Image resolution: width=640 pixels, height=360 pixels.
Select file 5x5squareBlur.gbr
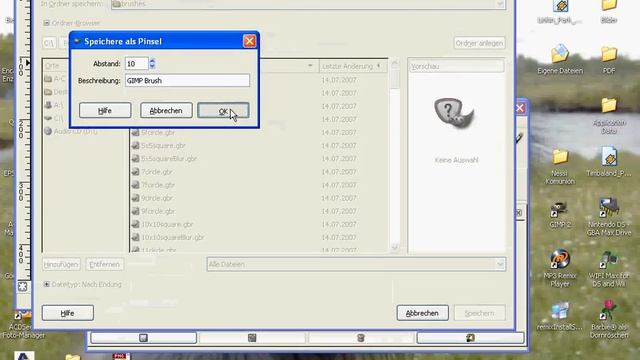pos(169,159)
